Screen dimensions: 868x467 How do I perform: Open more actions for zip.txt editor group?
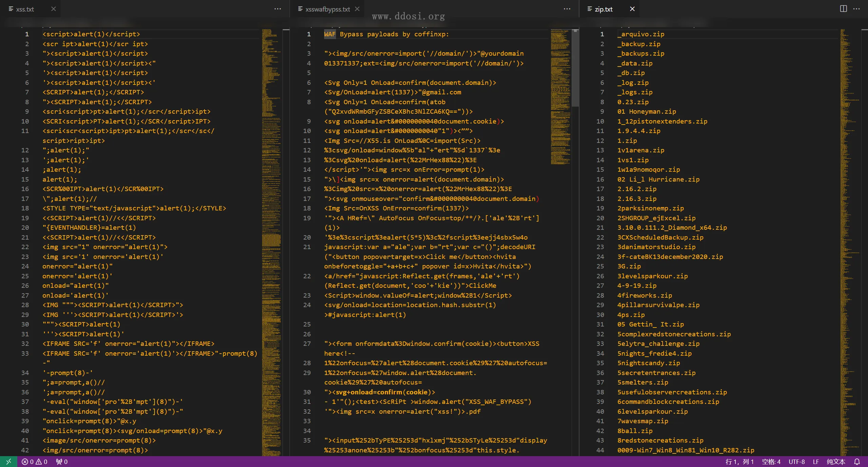coord(856,9)
